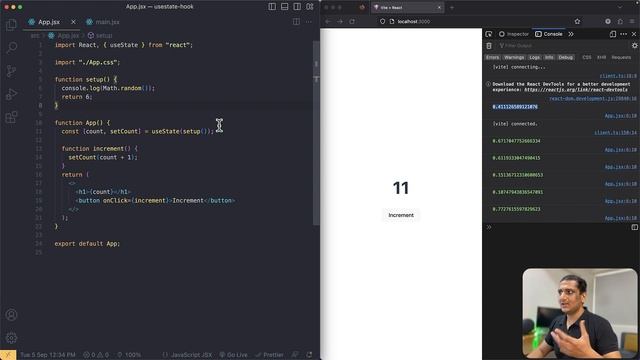This screenshot has width=640, height=360.
Task: Open errors and warnings count in status bar
Action: click(x=96, y=355)
